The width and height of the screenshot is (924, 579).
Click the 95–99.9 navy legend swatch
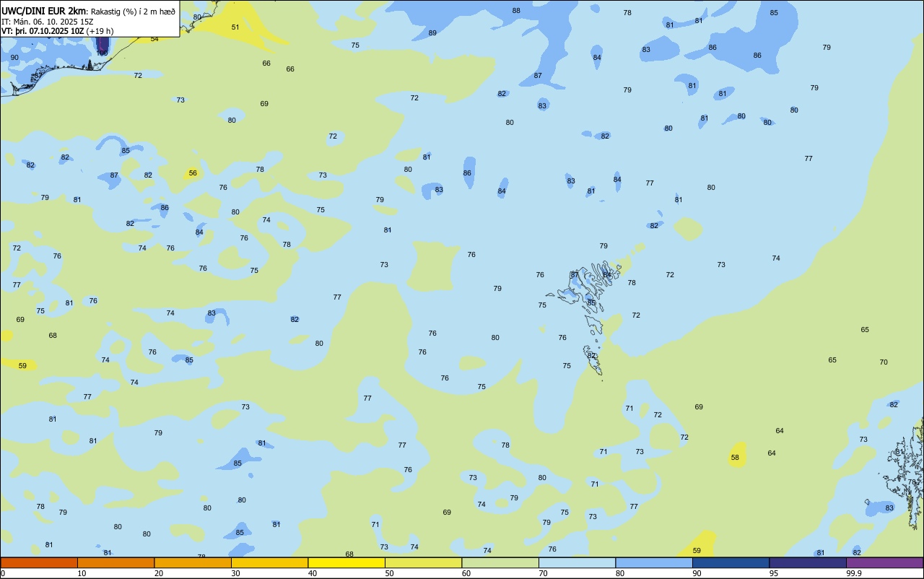[x=808, y=562]
